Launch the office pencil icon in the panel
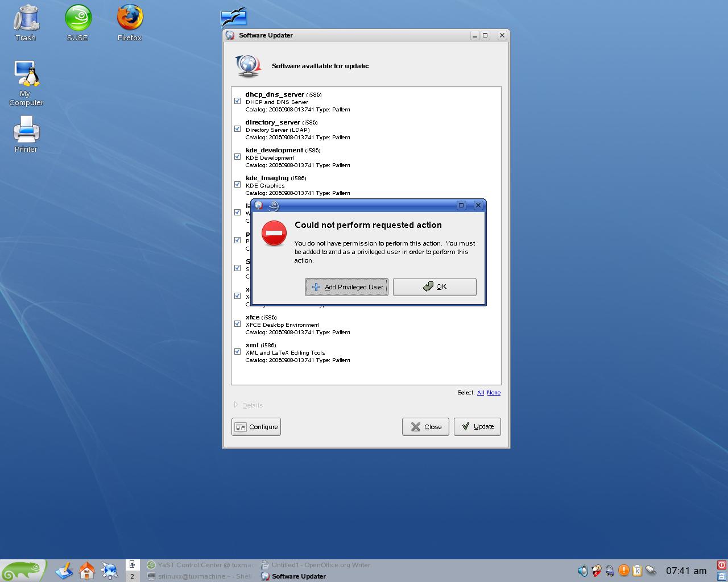 pos(64,570)
